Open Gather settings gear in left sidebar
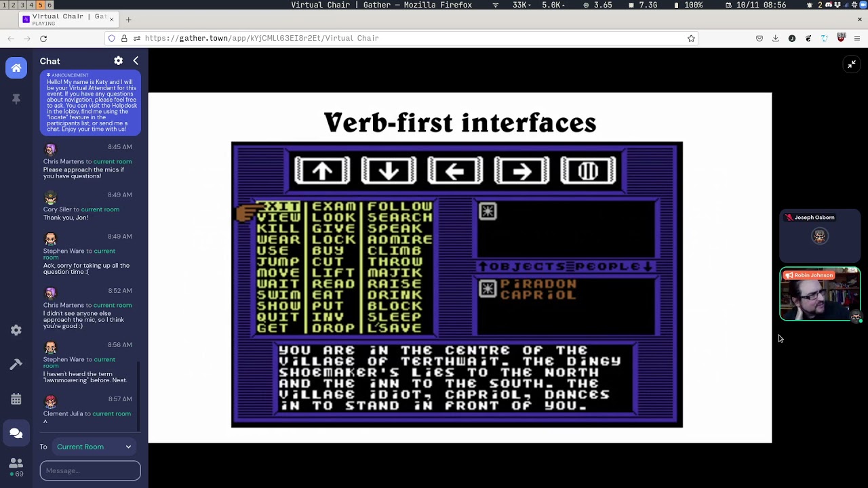This screenshot has width=868, height=488. 16,330
